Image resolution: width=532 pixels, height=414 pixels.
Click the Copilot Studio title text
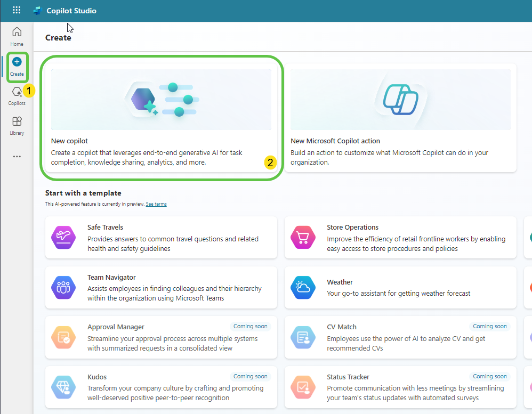point(71,11)
